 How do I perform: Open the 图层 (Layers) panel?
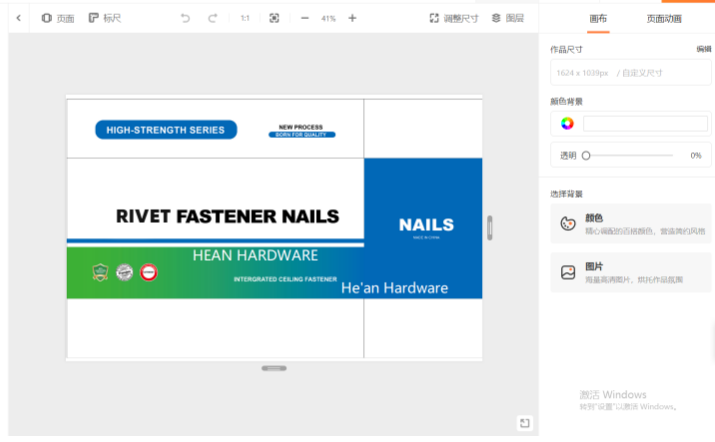[x=508, y=18]
